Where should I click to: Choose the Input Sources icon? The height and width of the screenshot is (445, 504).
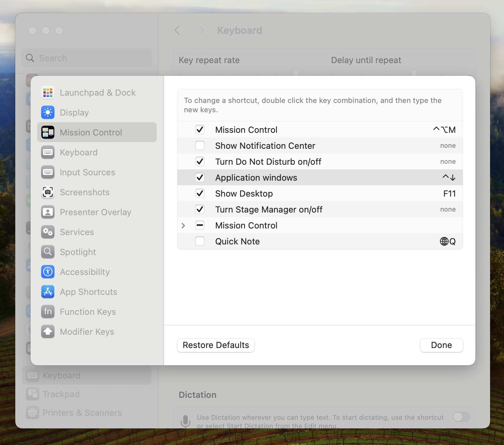48,172
